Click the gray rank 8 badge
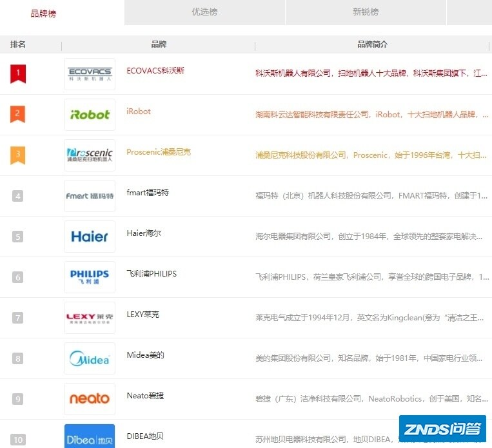 (x=17, y=358)
